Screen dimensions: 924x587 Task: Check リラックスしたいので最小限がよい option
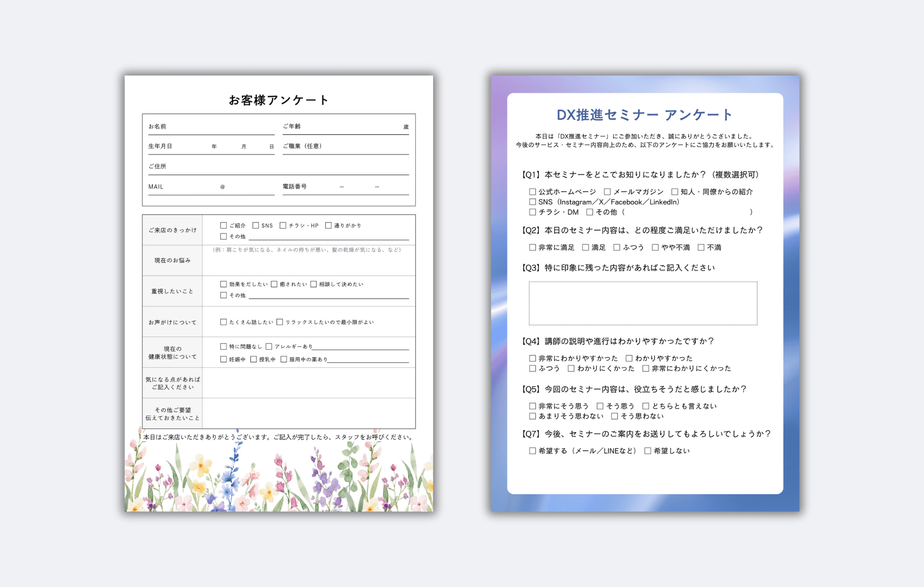pos(279,321)
